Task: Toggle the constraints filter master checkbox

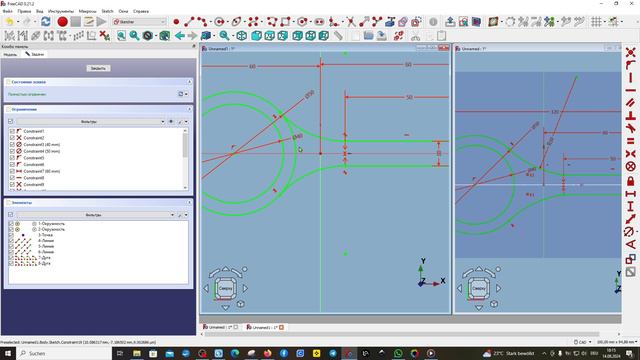Action: click(x=11, y=121)
